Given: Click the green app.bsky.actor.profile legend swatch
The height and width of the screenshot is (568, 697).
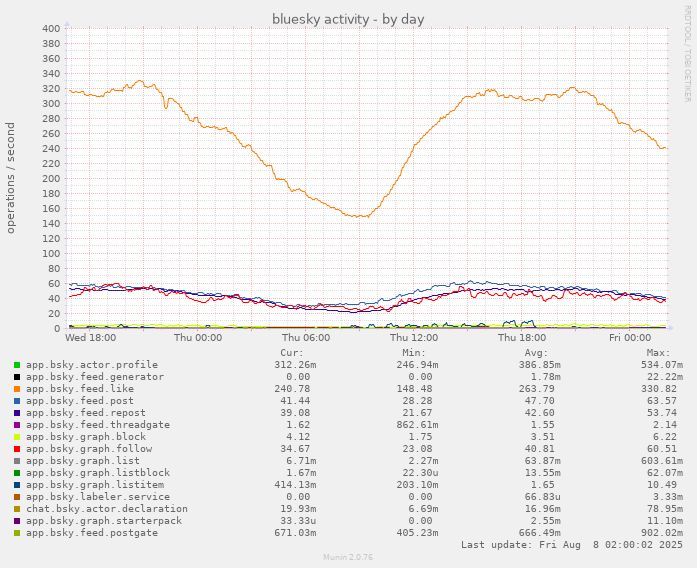Looking at the screenshot, I should click(17, 365).
